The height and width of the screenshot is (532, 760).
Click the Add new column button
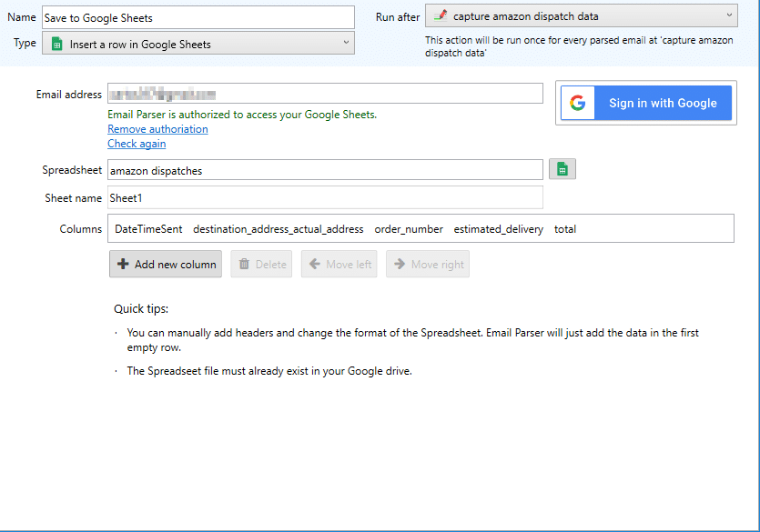click(x=166, y=264)
